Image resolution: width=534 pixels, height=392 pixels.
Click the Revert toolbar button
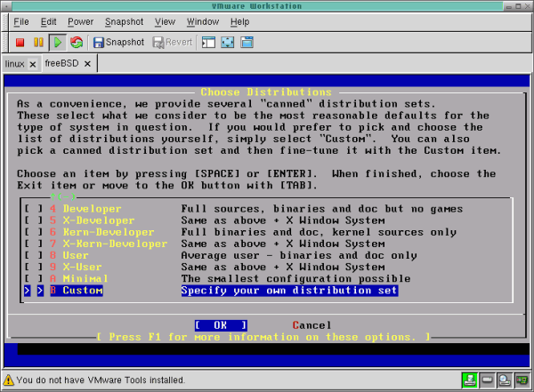click(173, 42)
